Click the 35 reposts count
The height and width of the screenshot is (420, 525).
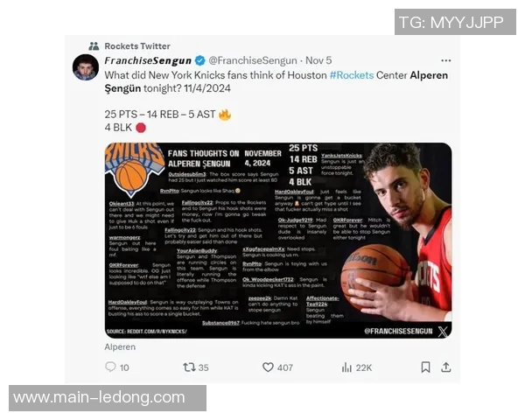[203, 367]
